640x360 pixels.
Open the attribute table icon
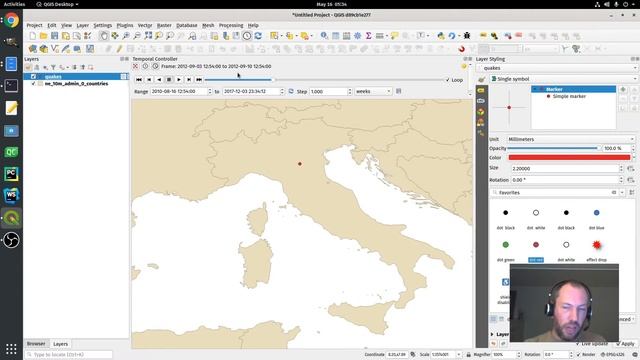(x=336, y=36)
